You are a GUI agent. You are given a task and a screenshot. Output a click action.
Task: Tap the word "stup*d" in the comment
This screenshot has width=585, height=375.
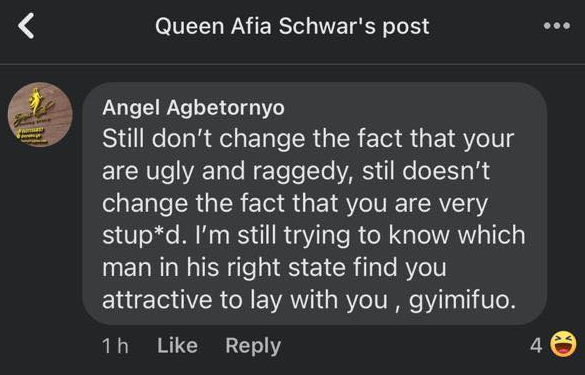click(145, 236)
